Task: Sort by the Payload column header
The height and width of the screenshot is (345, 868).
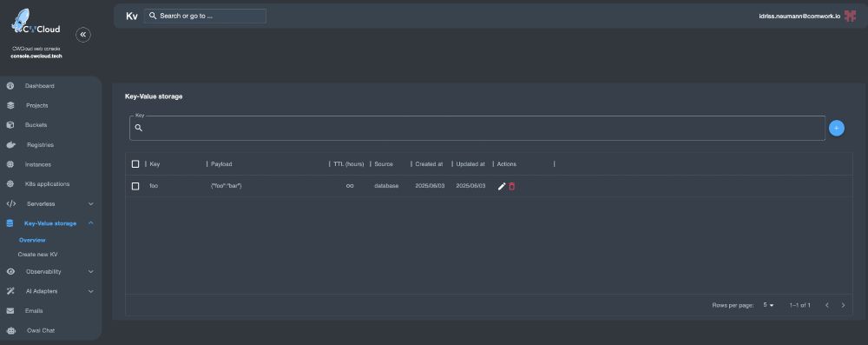Action: pos(221,164)
